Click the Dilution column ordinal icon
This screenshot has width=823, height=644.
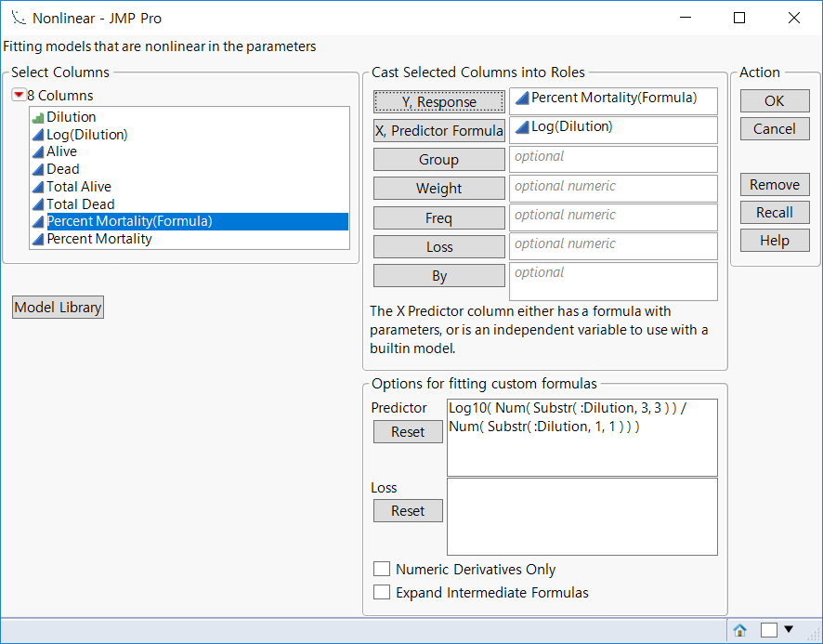38,117
